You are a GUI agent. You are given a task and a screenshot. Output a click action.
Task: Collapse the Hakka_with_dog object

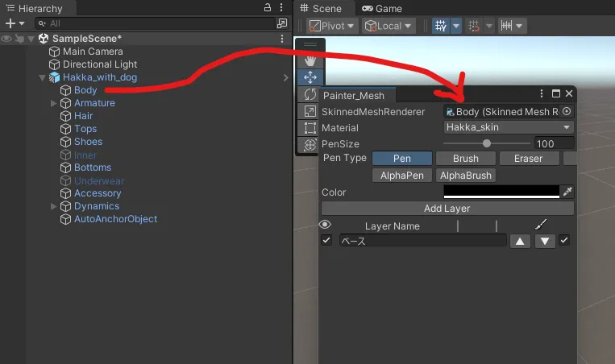[43, 77]
